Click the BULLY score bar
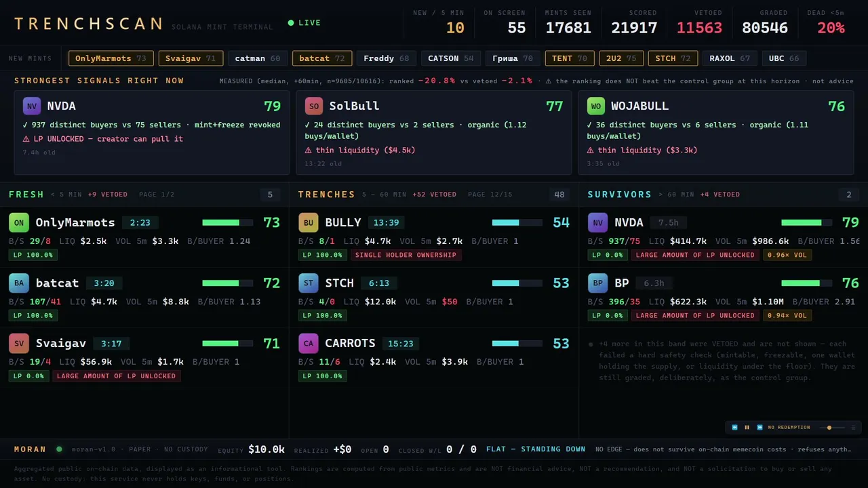The width and height of the screenshot is (868, 488). coord(517,222)
